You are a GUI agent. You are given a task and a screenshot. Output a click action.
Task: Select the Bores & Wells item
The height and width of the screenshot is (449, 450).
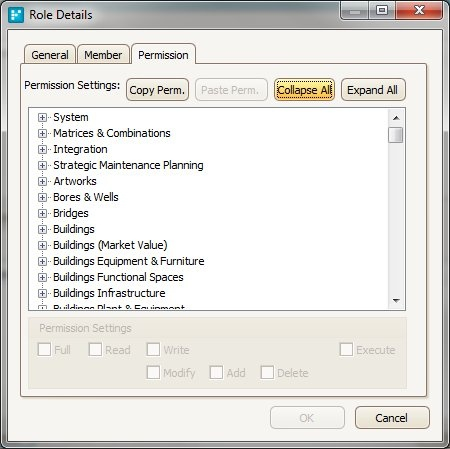pos(86,197)
